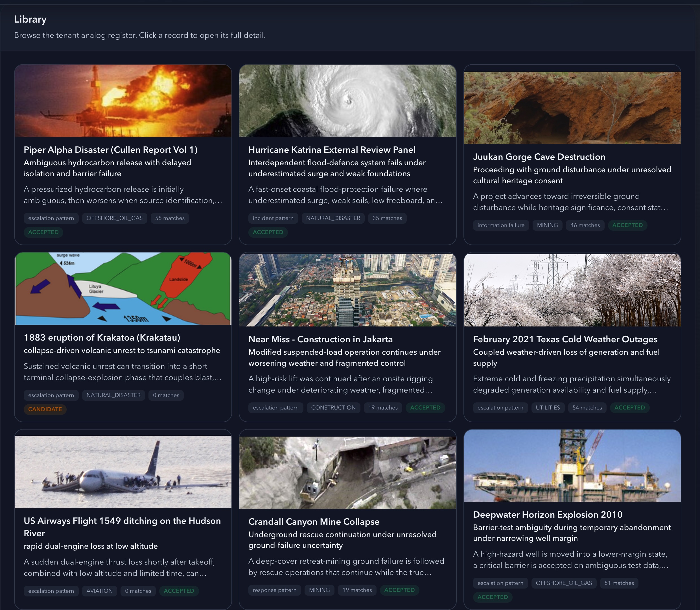Image resolution: width=700 pixels, height=610 pixels.
Task: Click the 'Proceeding with ground disturbance' subtitle
Action: 572,175
